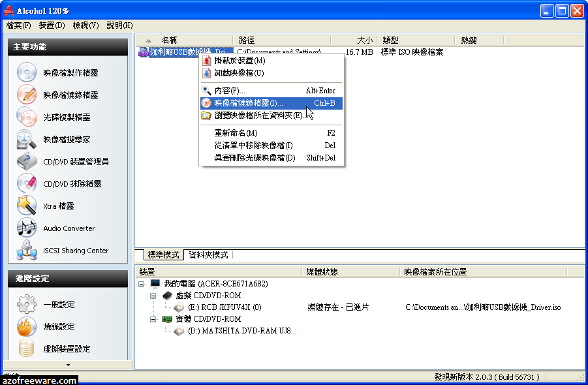Click the 映像檔製作精靈 label
Image resolution: width=588 pixels, height=385 pixels.
click(70, 72)
